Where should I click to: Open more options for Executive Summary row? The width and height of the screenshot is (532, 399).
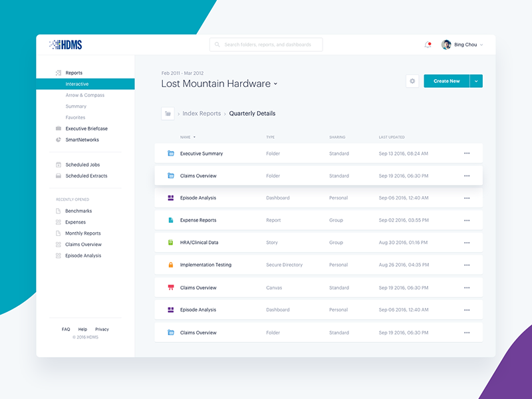point(467,154)
